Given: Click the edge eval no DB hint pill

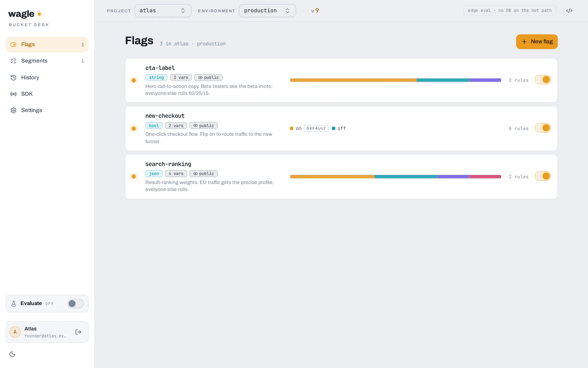Looking at the screenshot, I should coord(510,11).
